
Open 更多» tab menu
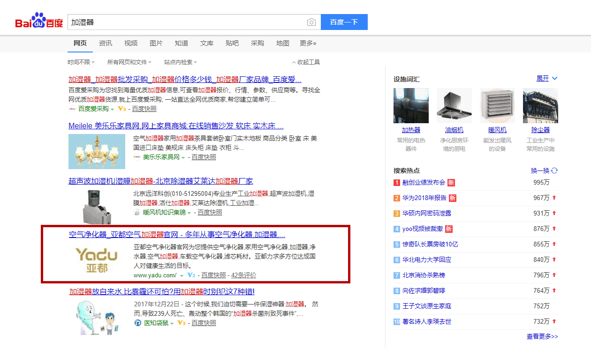pos(308,43)
